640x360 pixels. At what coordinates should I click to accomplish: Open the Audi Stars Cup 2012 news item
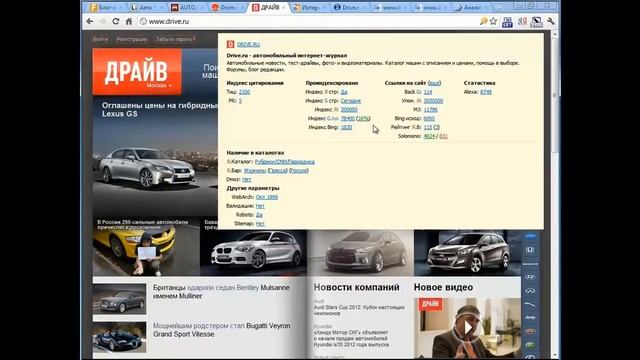(359, 310)
